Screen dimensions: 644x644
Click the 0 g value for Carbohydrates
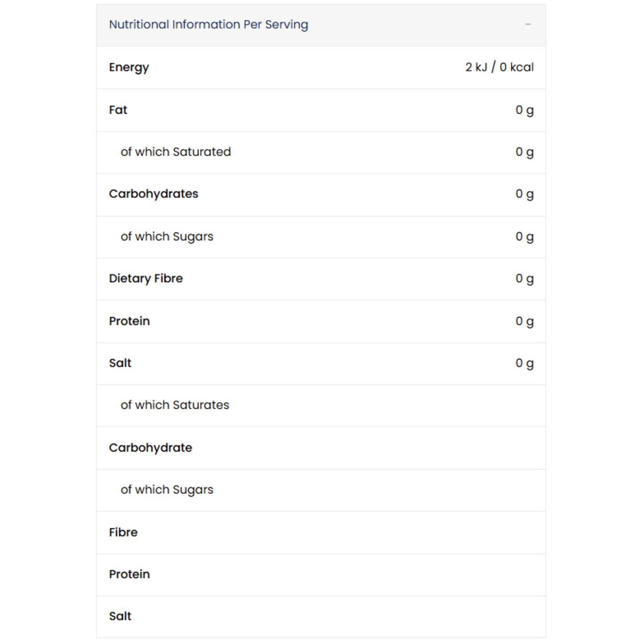point(525,194)
